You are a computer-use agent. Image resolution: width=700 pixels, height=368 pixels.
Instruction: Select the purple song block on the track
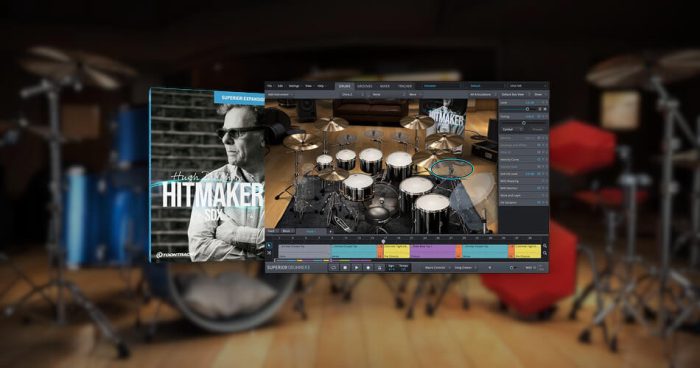coord(433,251)
